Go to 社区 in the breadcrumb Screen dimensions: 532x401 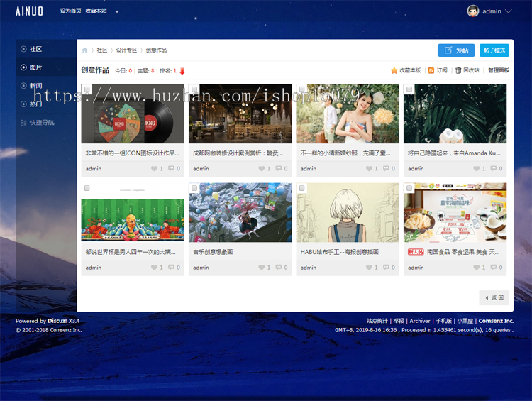click(x=101, y=50)
